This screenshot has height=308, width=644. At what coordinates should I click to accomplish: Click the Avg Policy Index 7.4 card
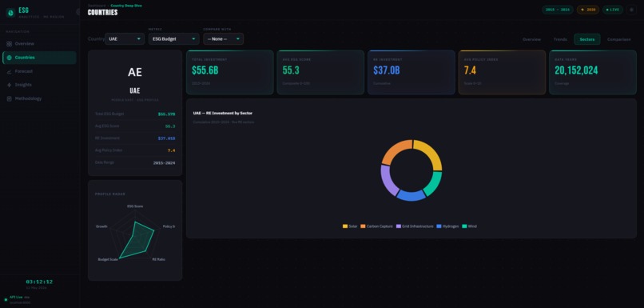click(502, 72)
